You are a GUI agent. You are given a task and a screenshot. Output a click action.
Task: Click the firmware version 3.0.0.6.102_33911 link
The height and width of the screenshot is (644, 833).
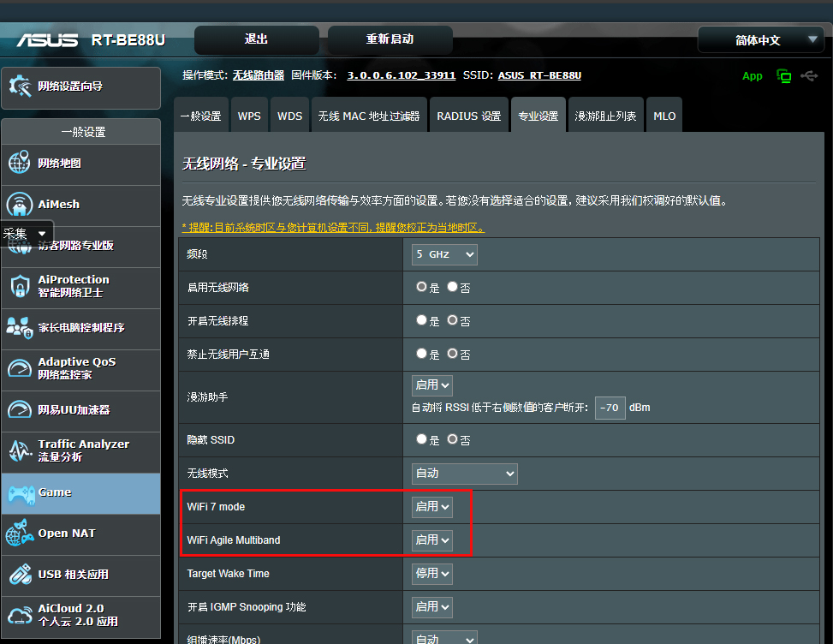(401, 75)
